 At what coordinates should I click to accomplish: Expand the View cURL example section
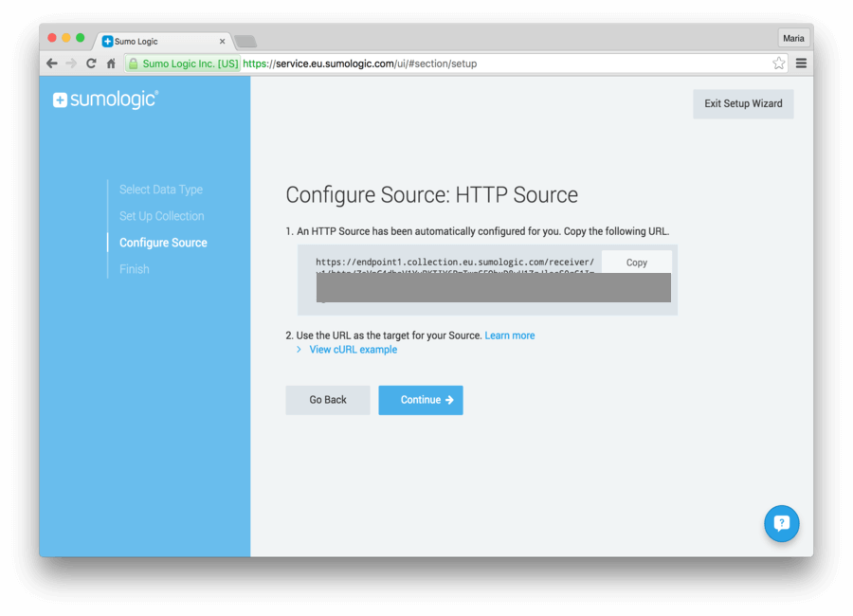354,350
